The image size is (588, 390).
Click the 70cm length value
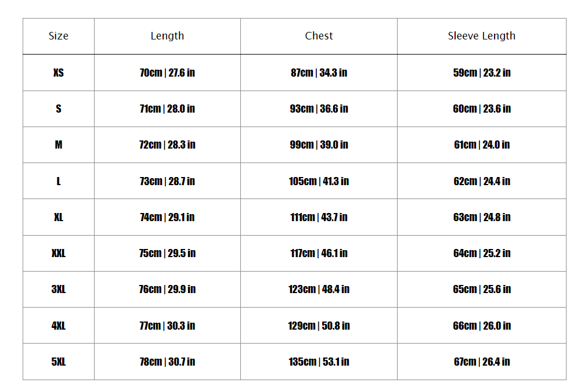coord(167,73)
